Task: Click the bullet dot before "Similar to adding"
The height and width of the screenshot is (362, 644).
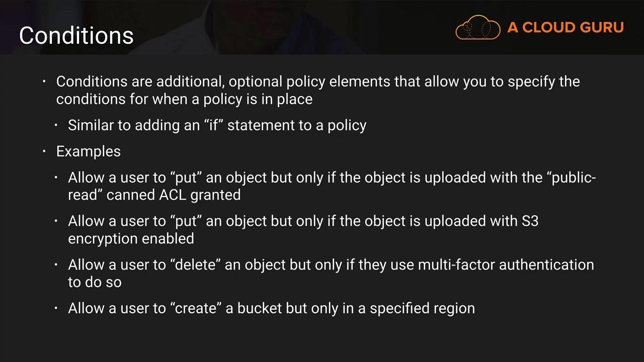Action: coord(56,125)
